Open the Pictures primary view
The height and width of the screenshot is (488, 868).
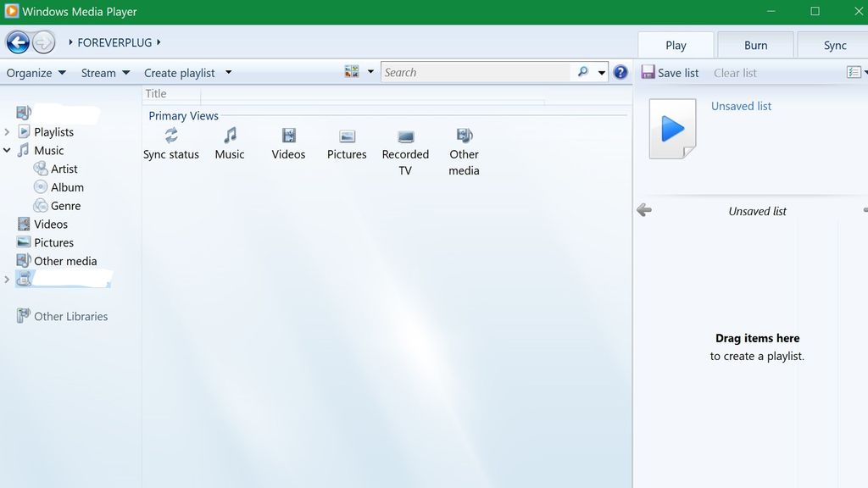(x=346, y=144)
